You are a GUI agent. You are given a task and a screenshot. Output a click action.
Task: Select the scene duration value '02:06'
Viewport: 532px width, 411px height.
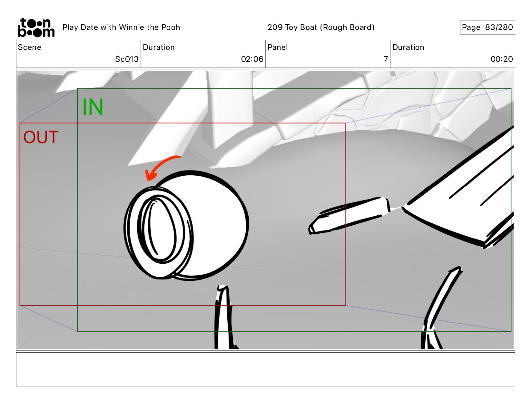click(252, 59)
